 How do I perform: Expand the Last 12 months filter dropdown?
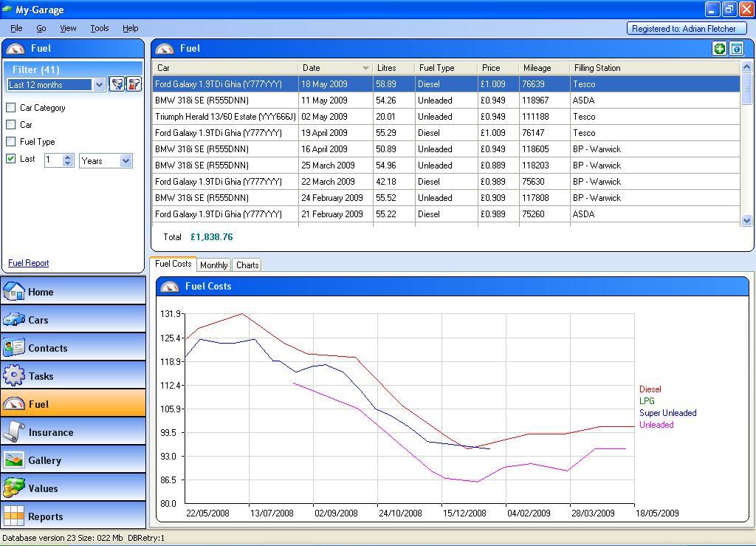(x=100, y=85)
